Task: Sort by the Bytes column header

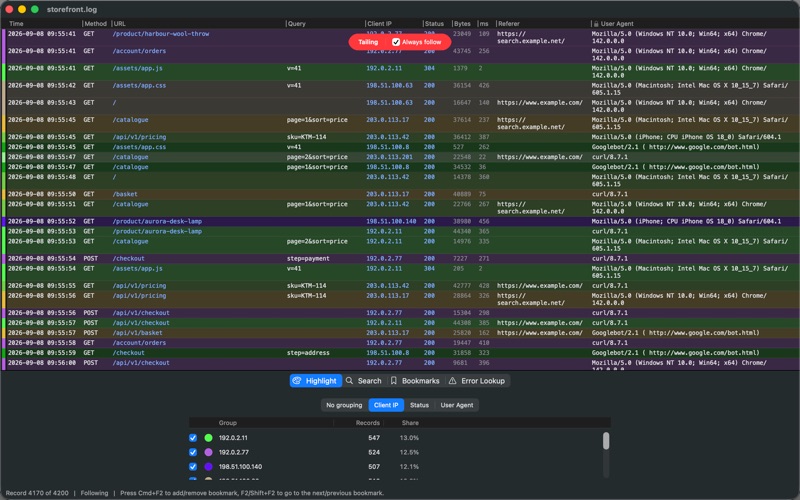Action: [x=463, y=23]
